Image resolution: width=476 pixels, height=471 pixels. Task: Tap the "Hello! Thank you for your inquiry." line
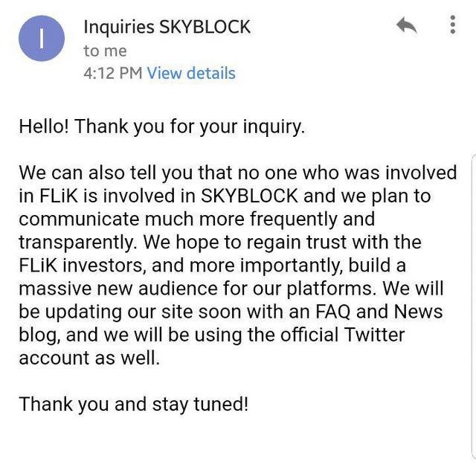(162, 126)
